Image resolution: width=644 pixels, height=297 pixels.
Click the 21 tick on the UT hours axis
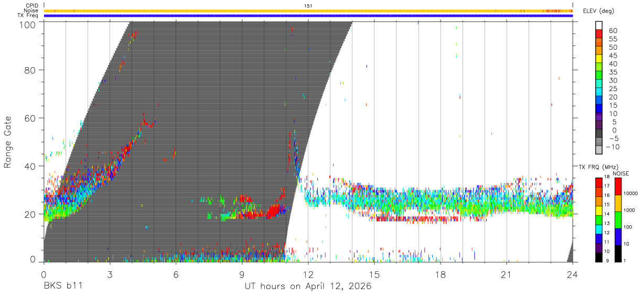coord(507,274)
